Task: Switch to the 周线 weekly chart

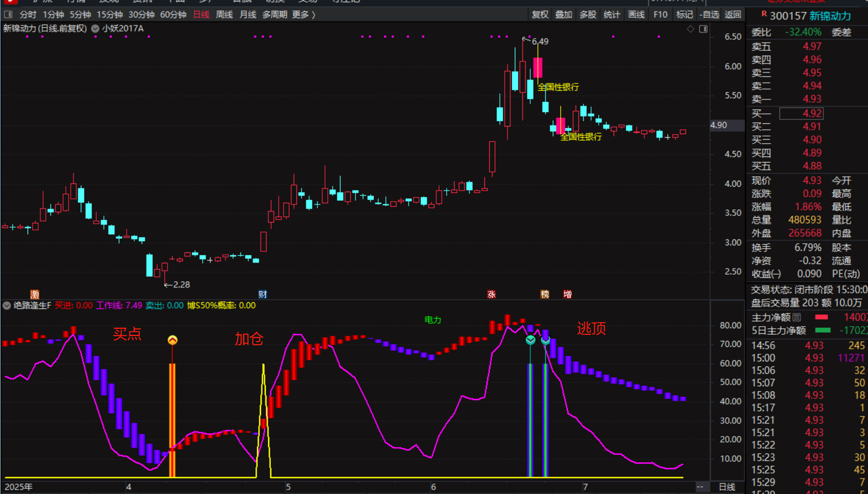Action: click(224, 14)
